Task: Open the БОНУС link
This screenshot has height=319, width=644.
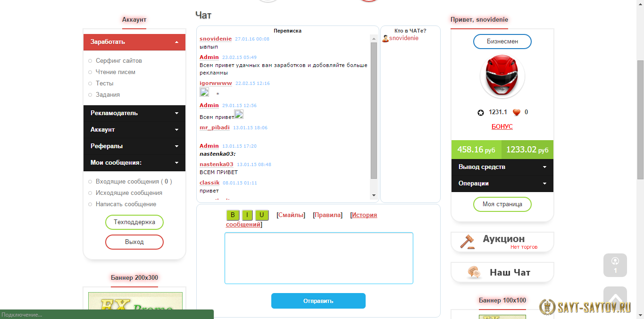Action: click(502, 127)
